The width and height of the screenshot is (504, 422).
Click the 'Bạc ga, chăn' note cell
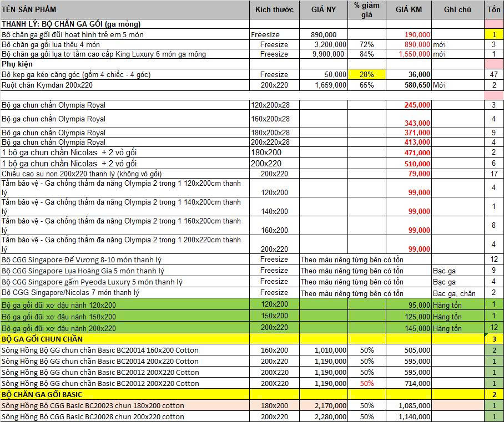coord(458,293)
